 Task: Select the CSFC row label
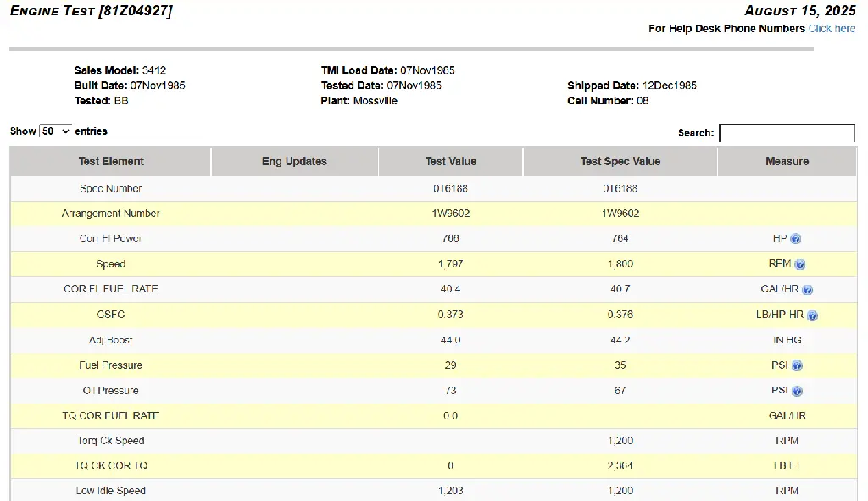111,315
